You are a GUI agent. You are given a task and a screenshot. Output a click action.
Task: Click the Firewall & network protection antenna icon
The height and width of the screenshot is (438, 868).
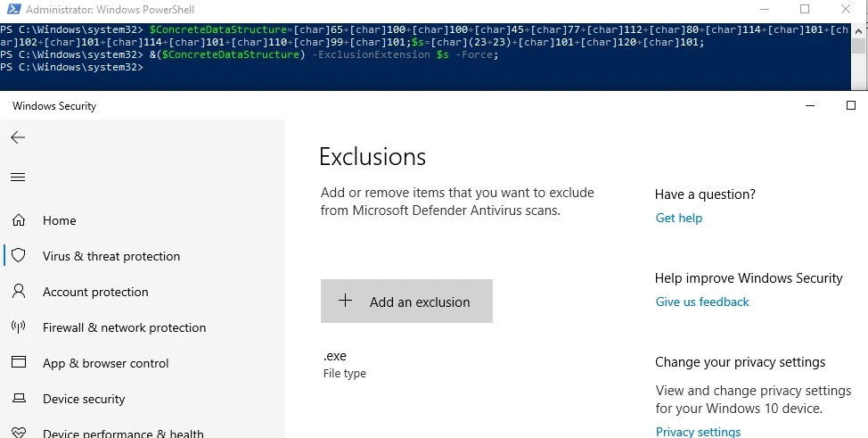tap(18, 327)
